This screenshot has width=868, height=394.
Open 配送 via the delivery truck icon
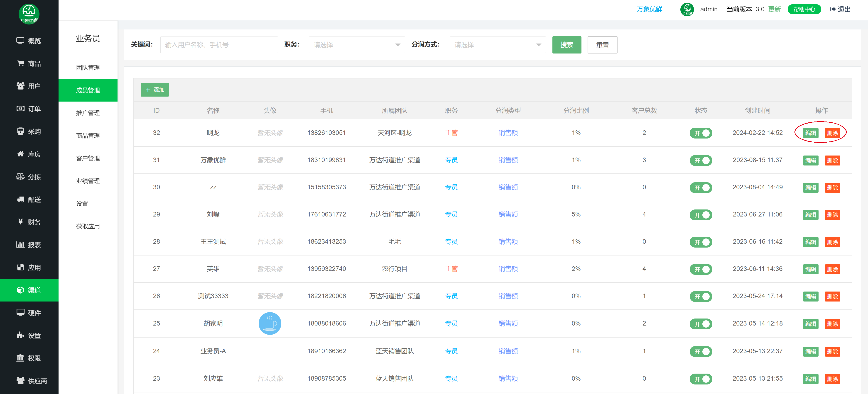[20, 199]
